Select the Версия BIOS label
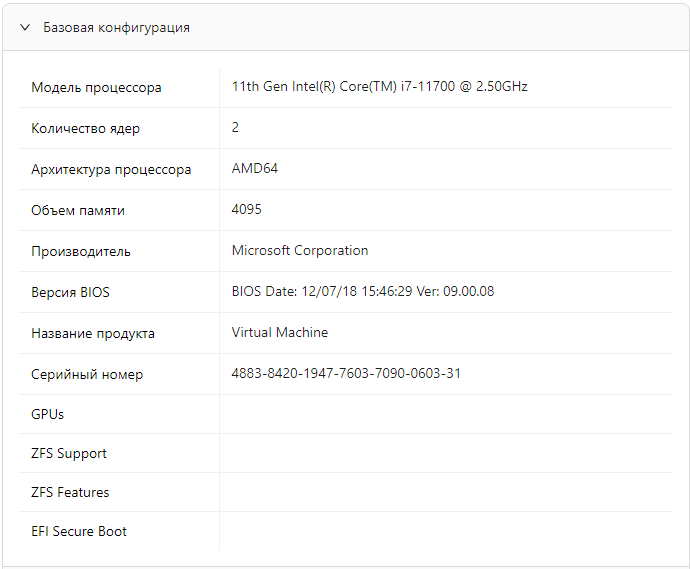This screenshot has height=569, width=690. click(x=70, y=293)
